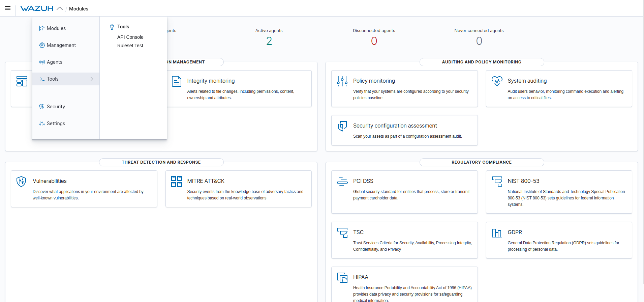Open the API Console tool
Screen dimensions: 644x302
coord(130,37)
